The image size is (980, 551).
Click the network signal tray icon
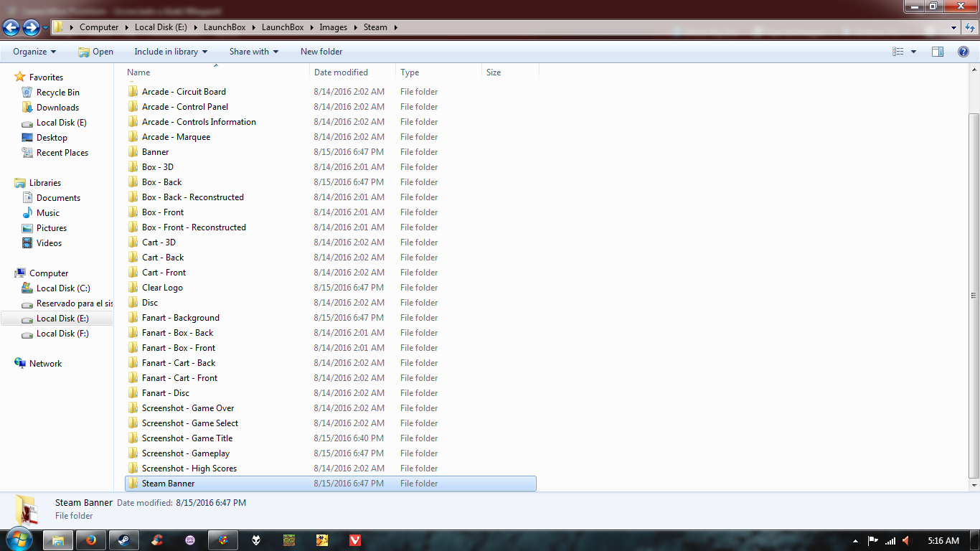click(x=890, y=541)
